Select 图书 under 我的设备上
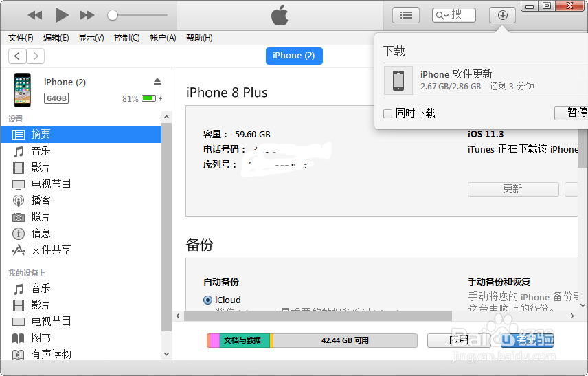The width and height of the screenshot is (588, 376). pyautogui.click(x=81, y=338)
